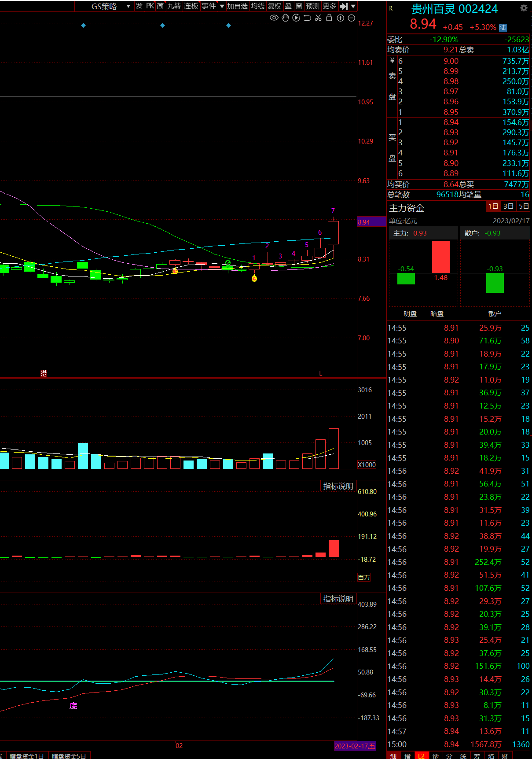
Task: Click the ¥ icon in sell order book
Action: pos(392,61)
